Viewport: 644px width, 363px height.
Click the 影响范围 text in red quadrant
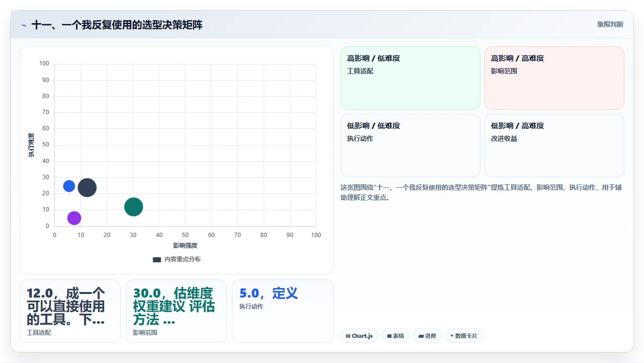point(504,71)
